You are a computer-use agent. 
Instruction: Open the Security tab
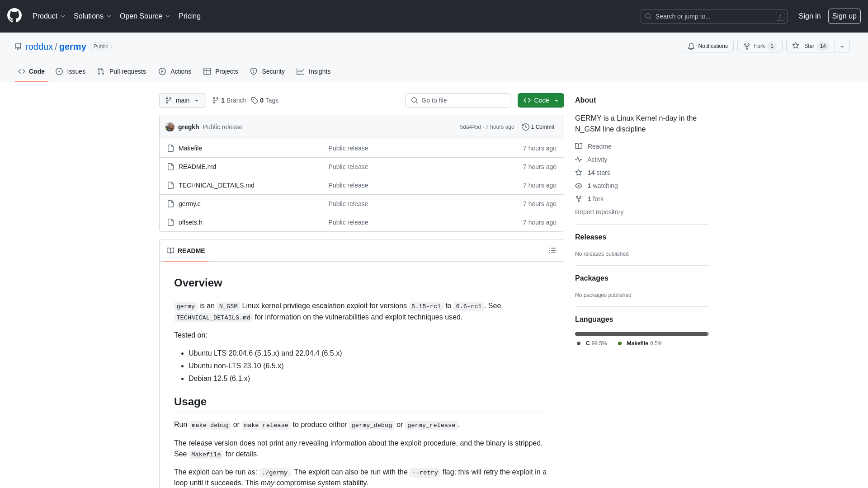coord(267,71)
